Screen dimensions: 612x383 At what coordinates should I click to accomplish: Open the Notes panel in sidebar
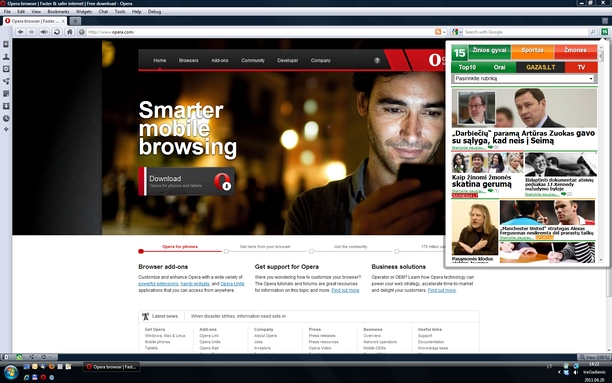click(6, 94)
